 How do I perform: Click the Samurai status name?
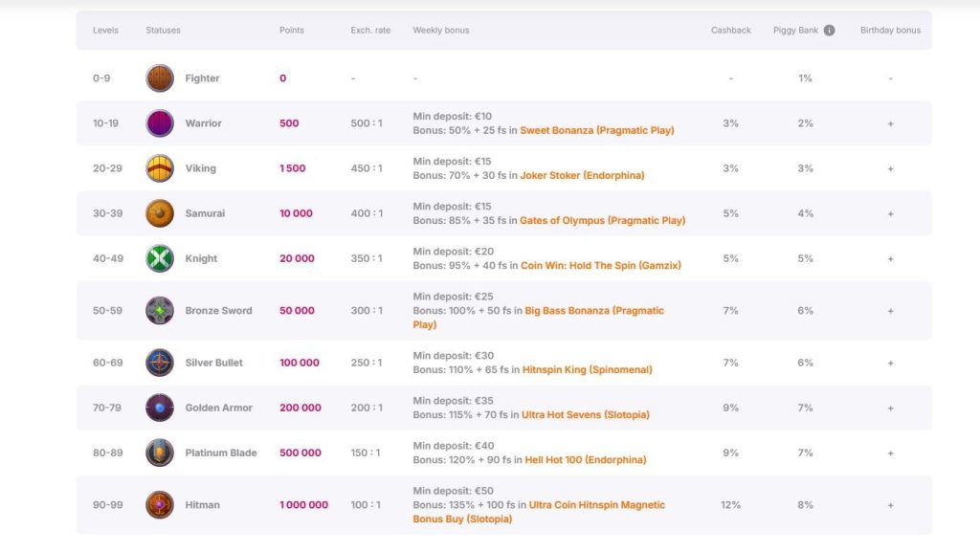click(205, 213)
